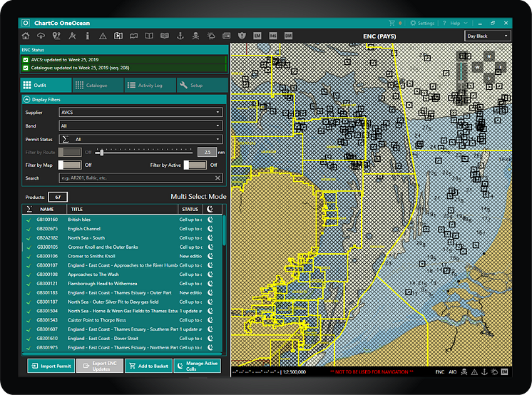The height and width of the screenshot is (395, 532).
Task: Select the GB301543 Caister Point row
Action: tap(122, 320)
